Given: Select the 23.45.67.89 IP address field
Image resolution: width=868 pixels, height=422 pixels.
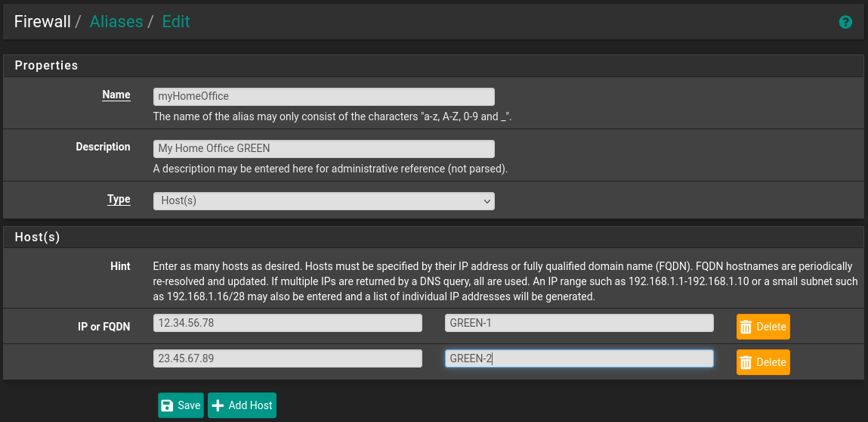Looking at the screenshot, I should click(x=287, y=358).
